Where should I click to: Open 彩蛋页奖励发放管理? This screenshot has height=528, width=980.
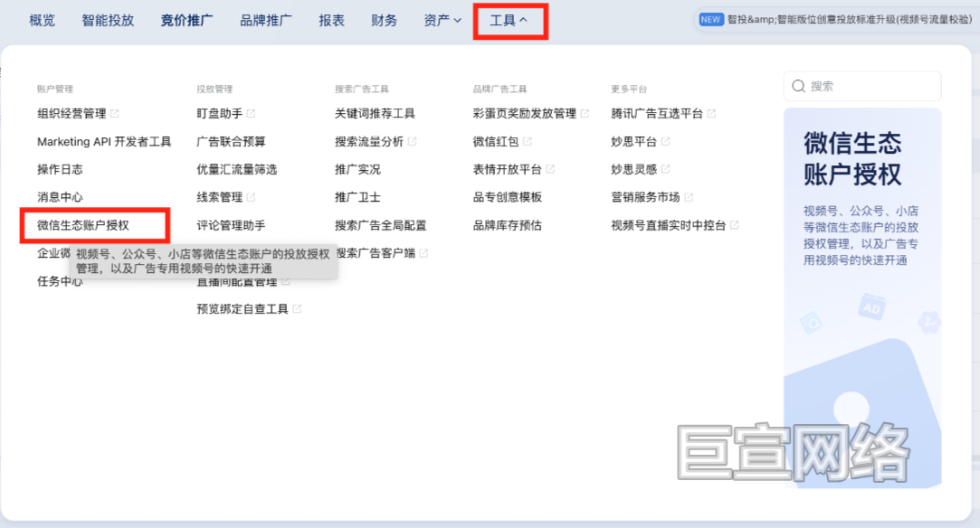tap(524, 114)
